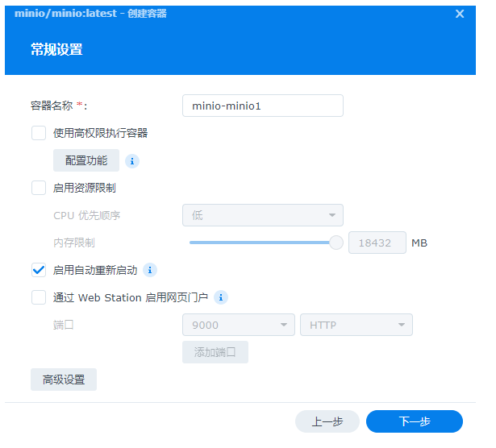Expand the port dropdown showing 9000
Image resolution: width=496 pixels, height=448 pixels.
point(239,325)
